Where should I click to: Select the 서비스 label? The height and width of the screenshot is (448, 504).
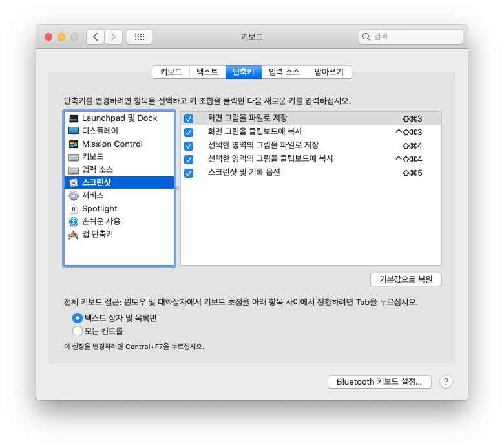93,195
